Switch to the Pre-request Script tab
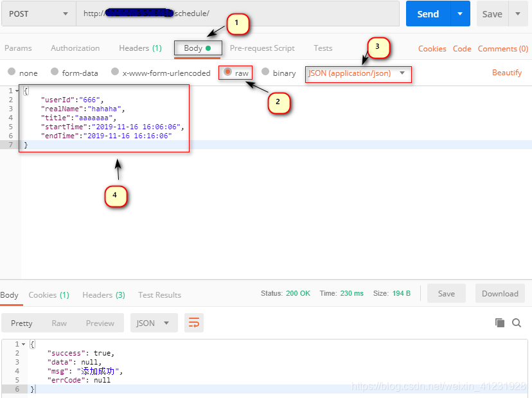Screen dimensions: 532x398 [262, 48]
